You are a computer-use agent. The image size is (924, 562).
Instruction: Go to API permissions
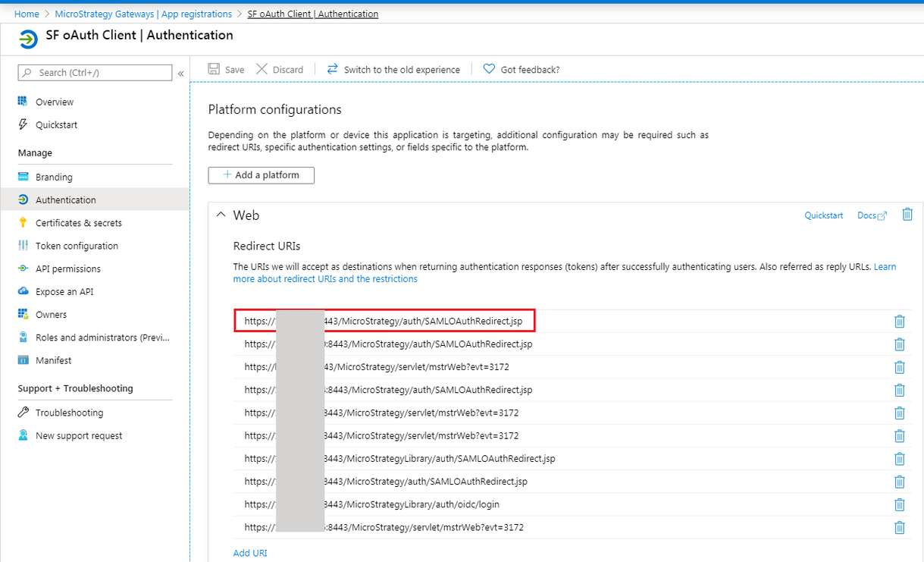(67, 268)
